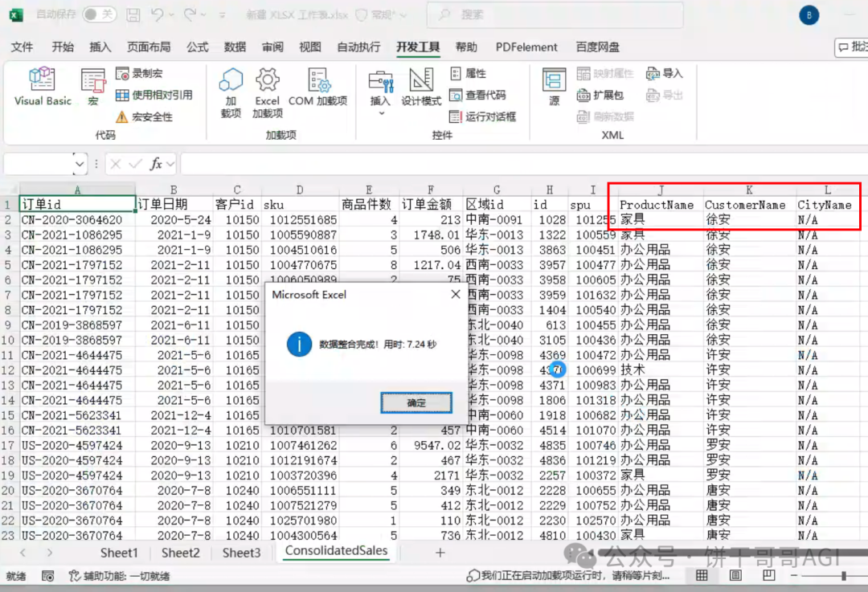Switch to the 开始 ribbon tab
The width and height of the screenshot is (868, 592).
63,47
